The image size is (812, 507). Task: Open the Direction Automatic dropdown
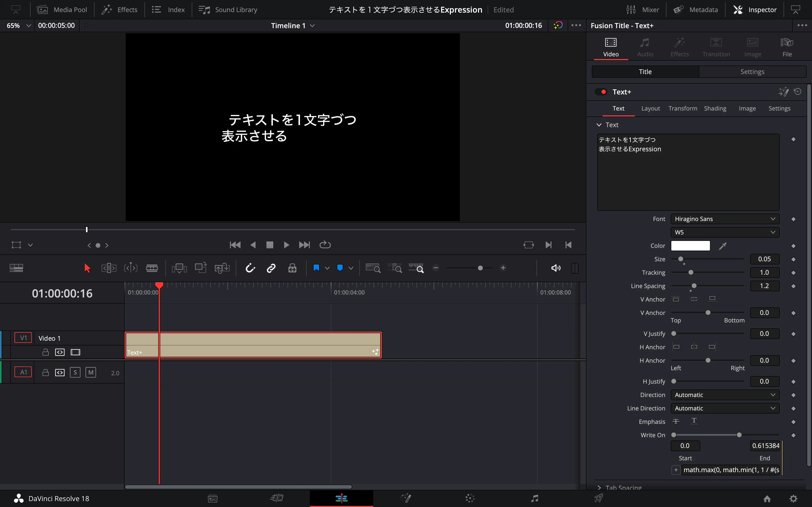click(725, 395)
